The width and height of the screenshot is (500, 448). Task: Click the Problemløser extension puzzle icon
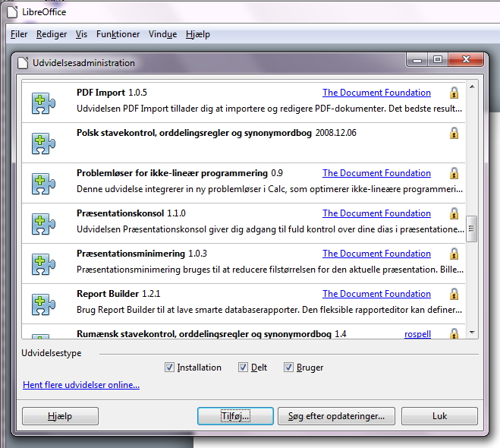click(43, 184)
